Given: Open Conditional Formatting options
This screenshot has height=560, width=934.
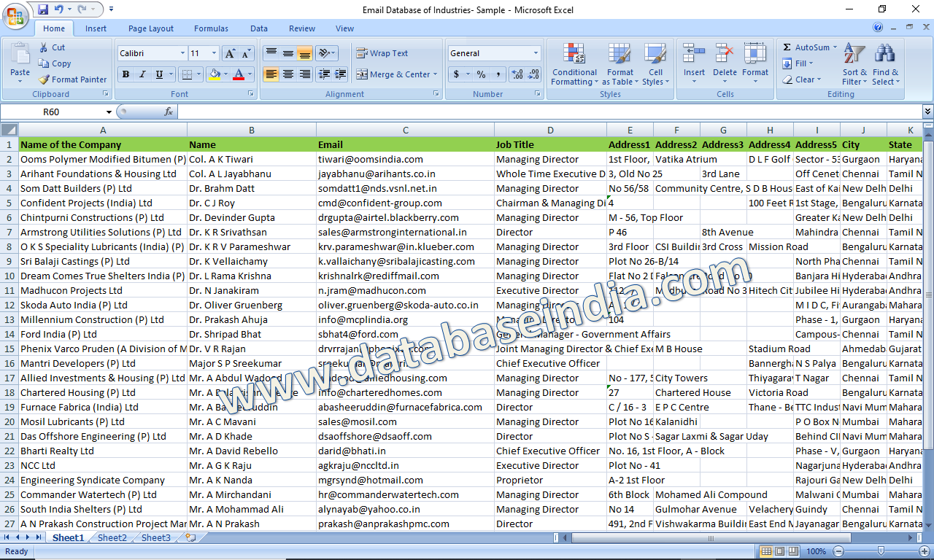Looking at the screenshot, I should tap(574, 64).
